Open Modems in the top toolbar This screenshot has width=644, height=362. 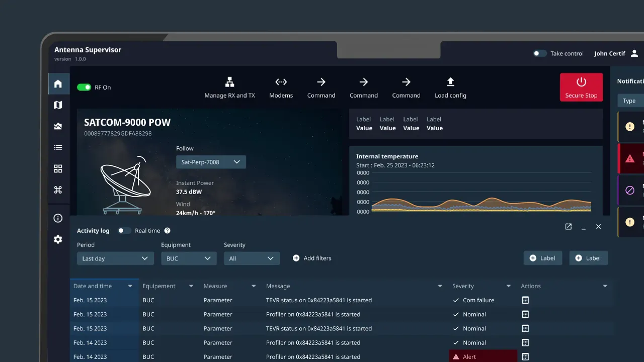click(281, 87)
